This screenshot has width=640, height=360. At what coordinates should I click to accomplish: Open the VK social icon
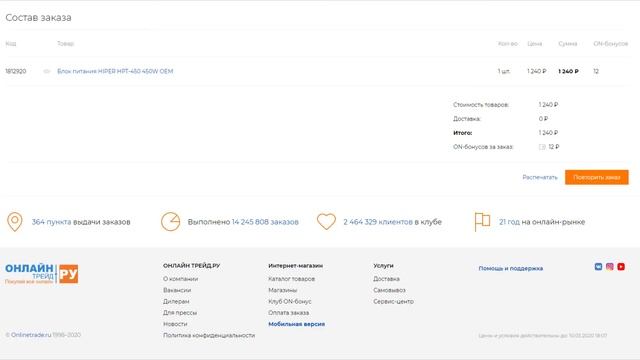pos(598,267)
